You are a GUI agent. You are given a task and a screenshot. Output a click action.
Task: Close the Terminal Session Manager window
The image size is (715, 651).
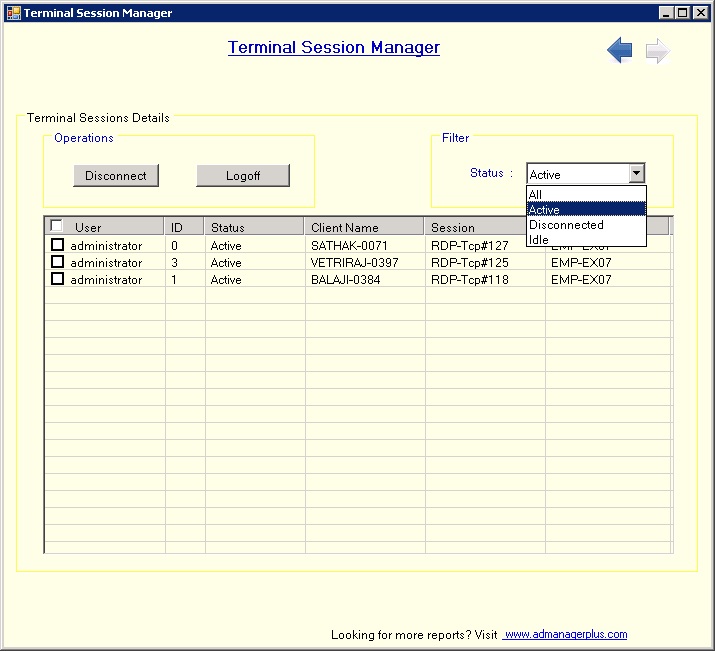point(701,13)
